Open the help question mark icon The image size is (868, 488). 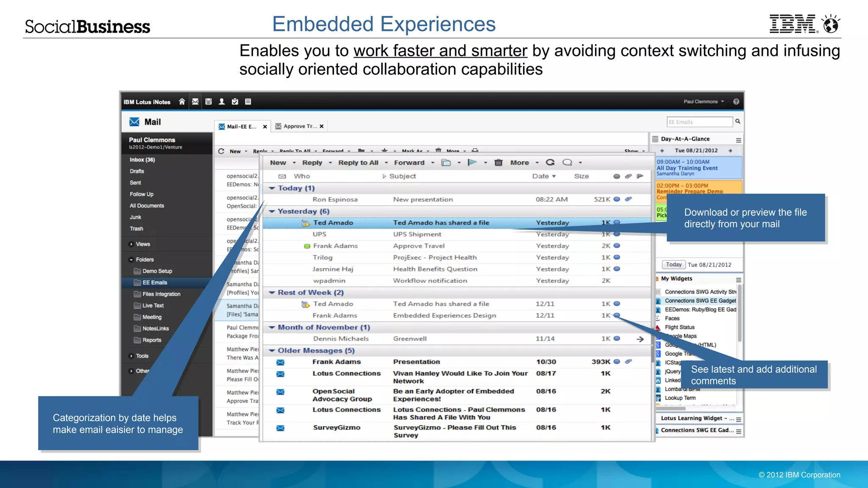click(x=736, y=102)
